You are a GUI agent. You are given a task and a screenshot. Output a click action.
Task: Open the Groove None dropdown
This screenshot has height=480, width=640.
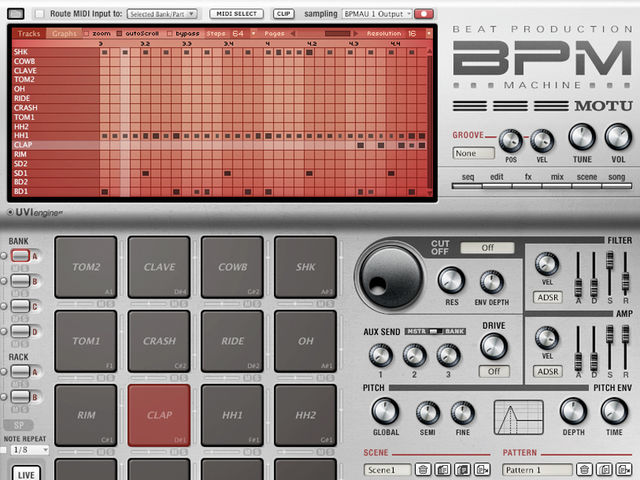tap(473, 153)
